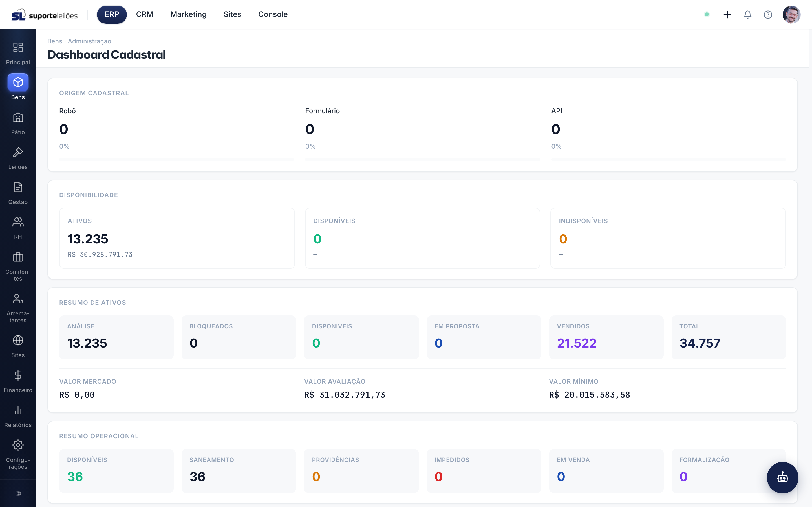Open the help question mark icon

768,14
